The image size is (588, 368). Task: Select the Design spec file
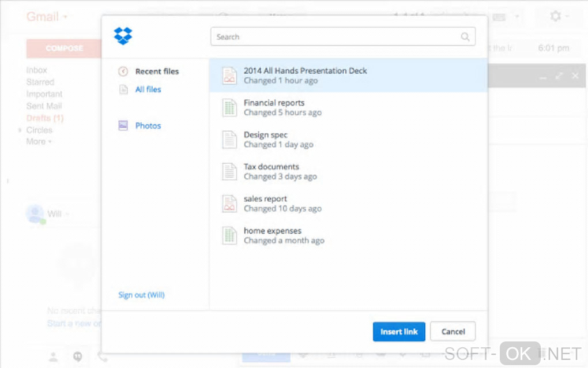tap(348, 140)
